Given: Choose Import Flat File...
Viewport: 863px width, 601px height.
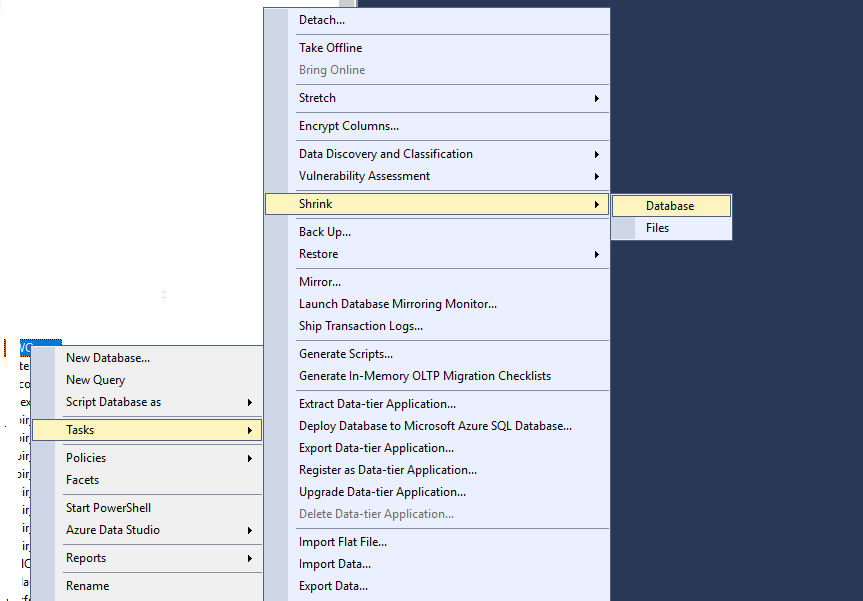Looking at the screenshot, I should (343, 542).
